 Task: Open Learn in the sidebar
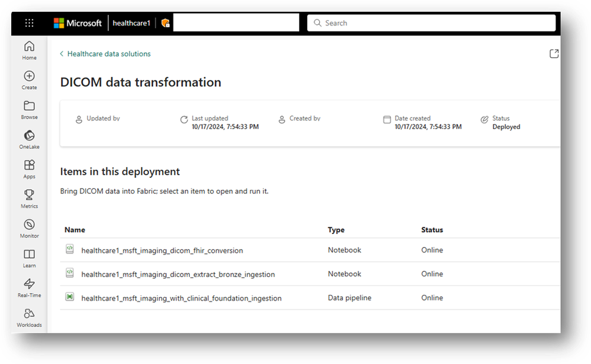pos(29,259)
